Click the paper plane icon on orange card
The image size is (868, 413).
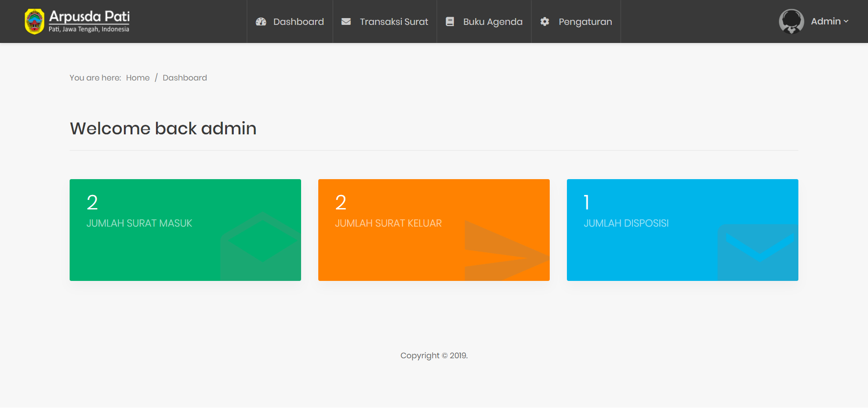[506, 251]
